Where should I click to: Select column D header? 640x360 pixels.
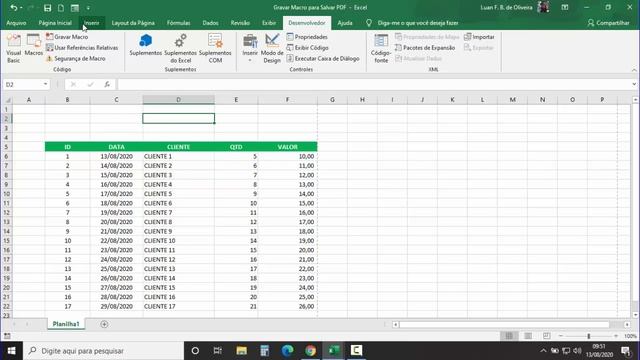tap(178, 100)
